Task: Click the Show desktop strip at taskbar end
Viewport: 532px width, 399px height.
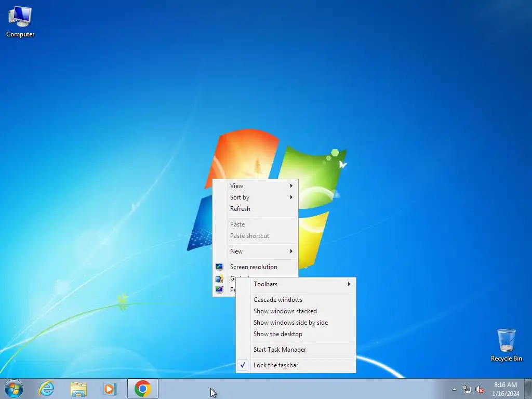Action: [528, 389]
